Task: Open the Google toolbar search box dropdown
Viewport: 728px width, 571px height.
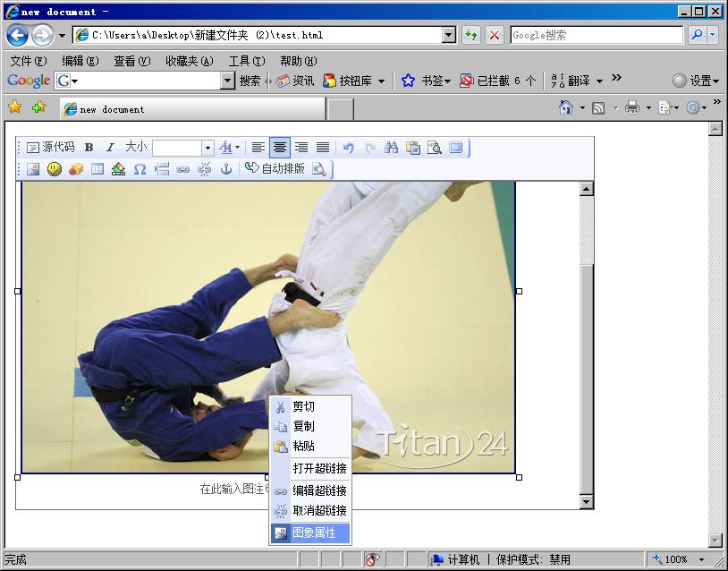Action: pos(227,81)
